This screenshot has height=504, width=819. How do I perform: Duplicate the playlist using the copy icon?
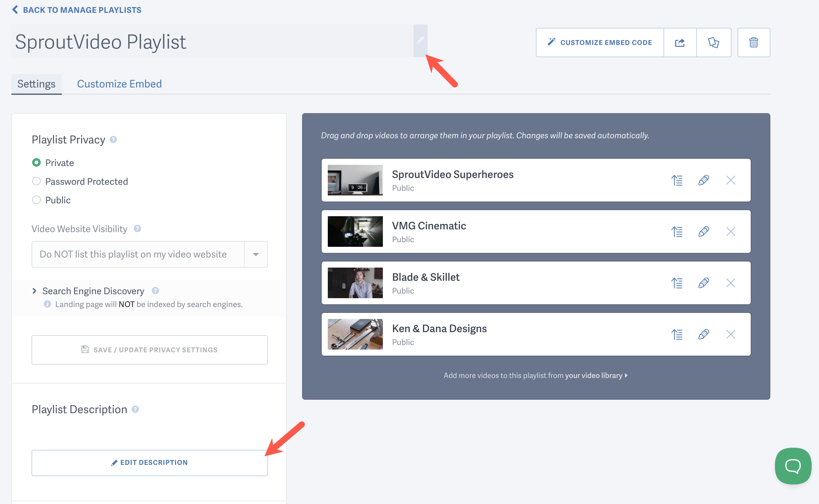pos(714,42)
